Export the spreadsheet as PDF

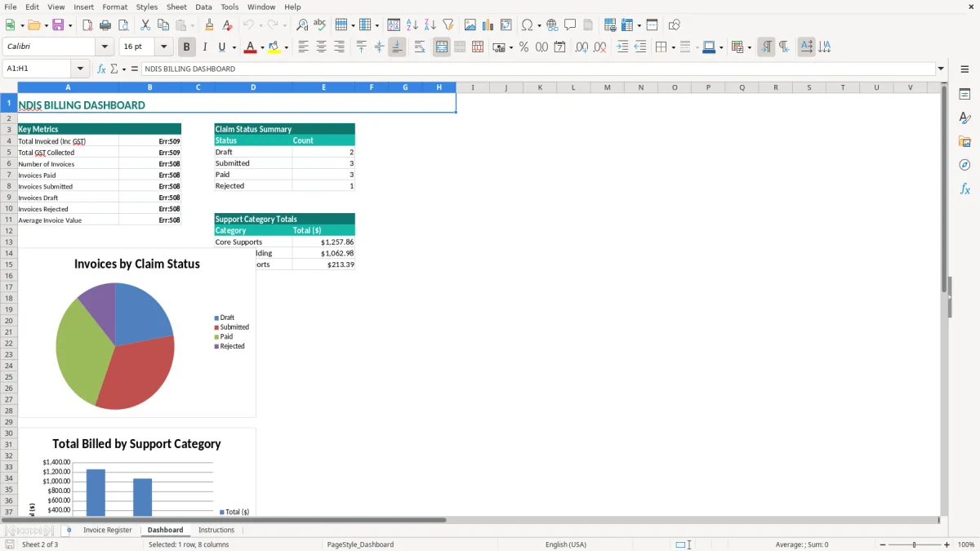(87, 25)
